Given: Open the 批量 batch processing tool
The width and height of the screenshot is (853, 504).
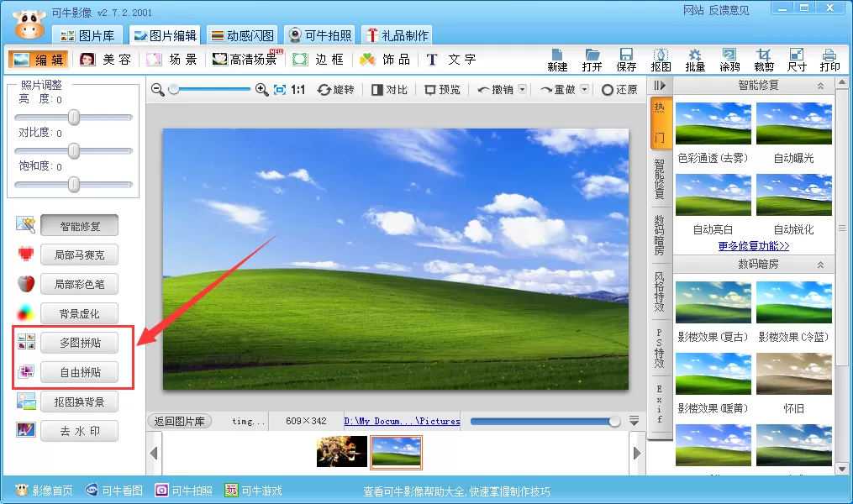Looking at the screenshot, I should [x=695, y=60].
